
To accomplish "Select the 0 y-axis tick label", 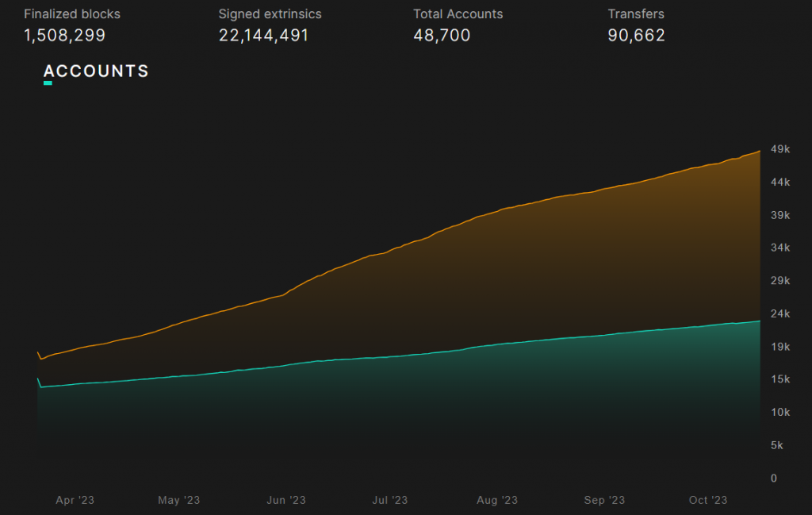I will pyautogui.click(x=774, y=478).
